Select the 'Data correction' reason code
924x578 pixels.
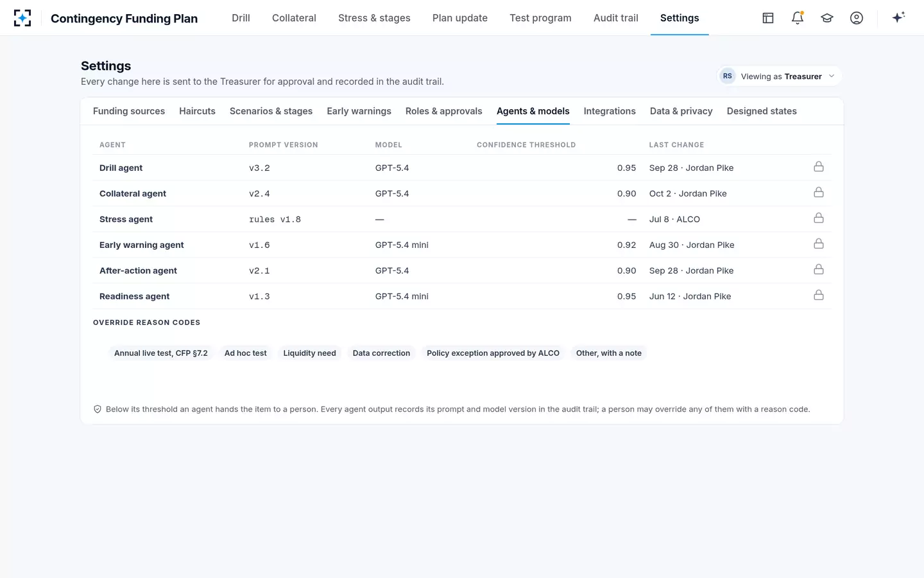pyautogui.click(x=381, y=353)
